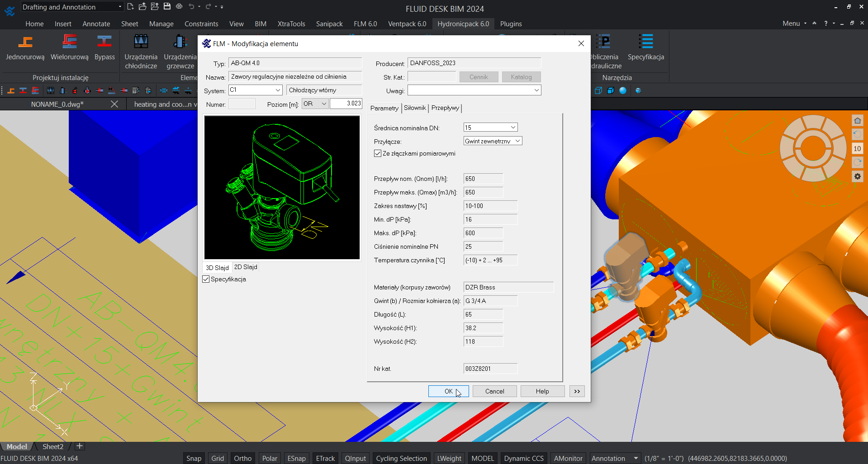868x464 pixels.
Task: Expand the System C1 dropdown
Action: (278, 90)
